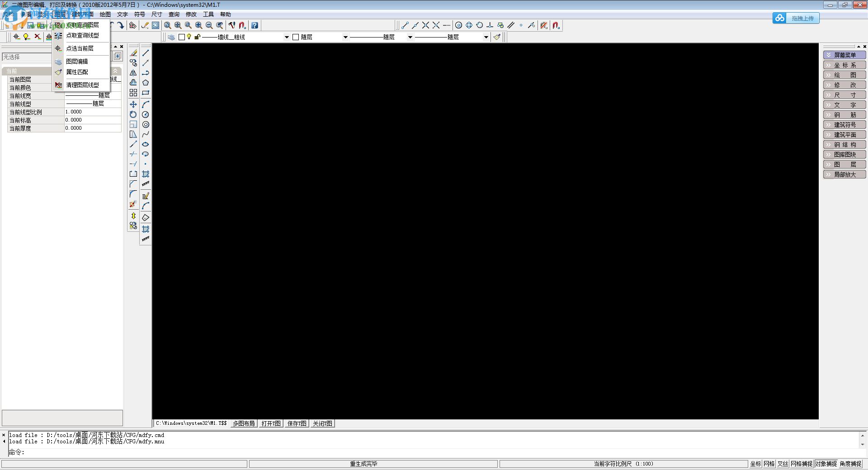
Task: Select the Donut (concentric circles) tool
Action: pyautogui.click(x=146, y=124)
